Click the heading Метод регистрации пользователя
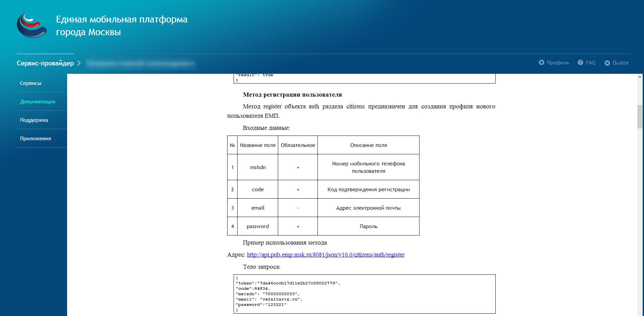 pos(292,95)
